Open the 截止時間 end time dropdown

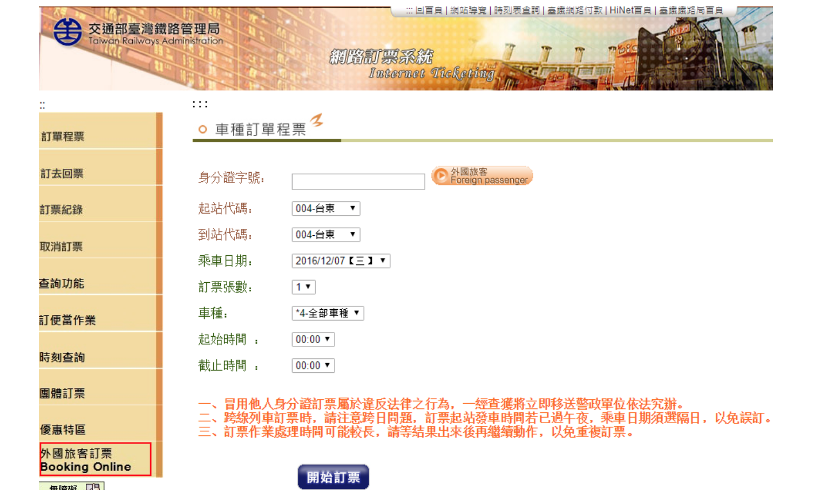[313, 366]
